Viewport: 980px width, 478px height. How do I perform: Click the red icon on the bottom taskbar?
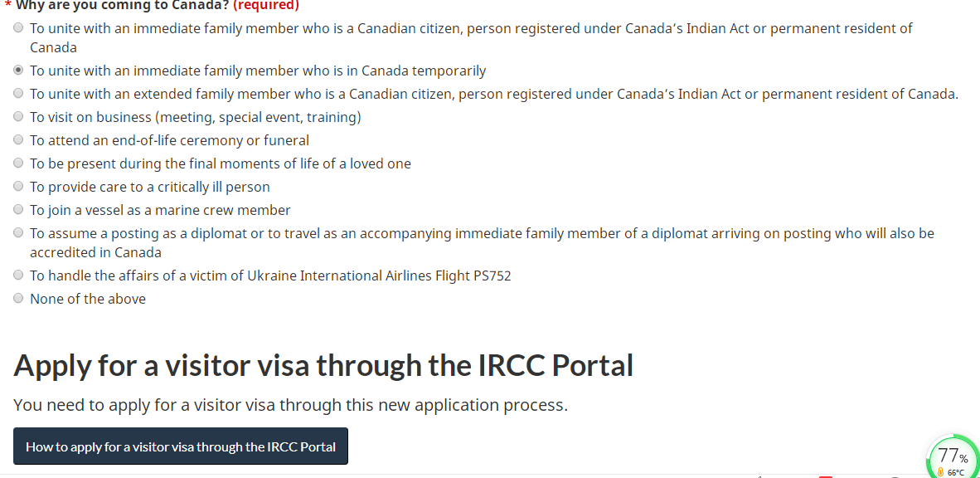point(825,476)
